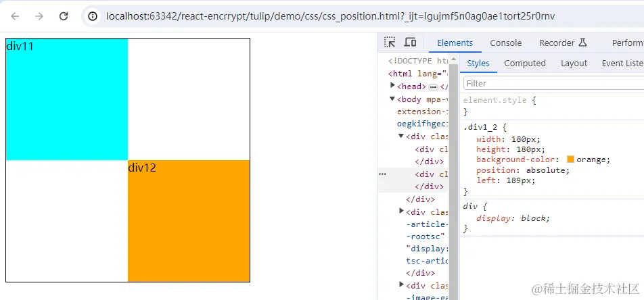Expand the head node
Screen dimensions: 644x300
tap(392, 85)
